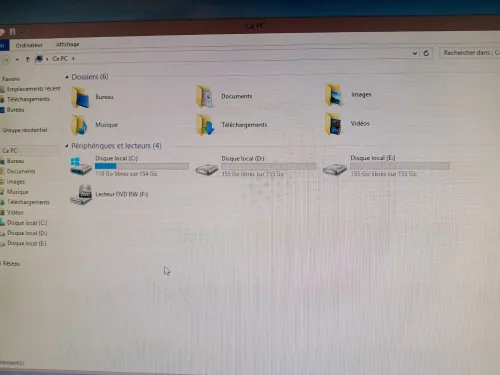Open the Téléchargements folder icon in Dossiers
Viewport: 500px width, 375px height.
(x=205, y=124)
